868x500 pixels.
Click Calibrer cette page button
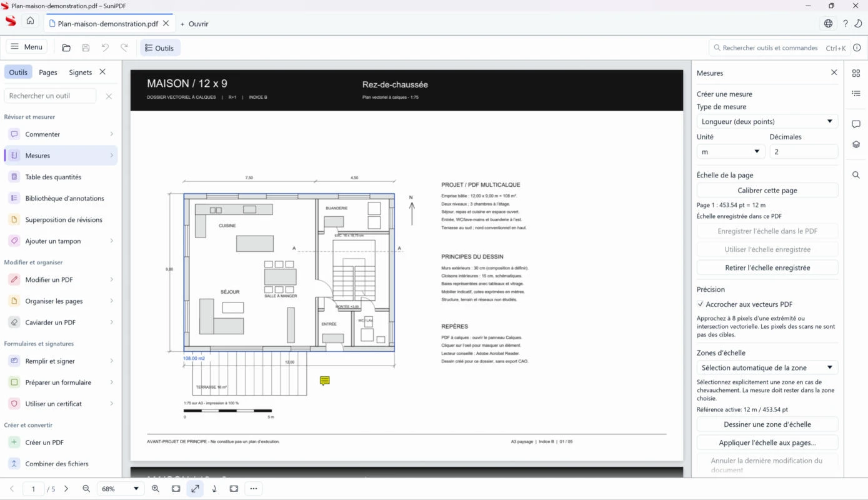point(767,190)
